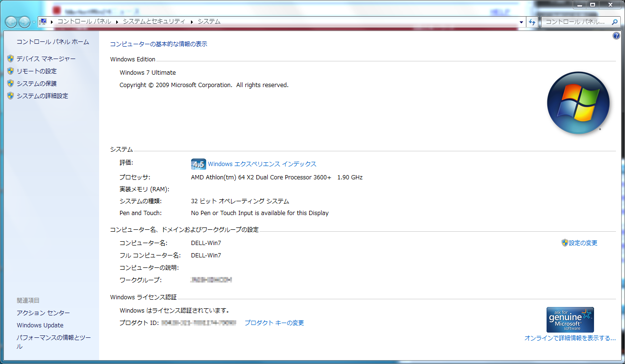Image resolution: width=625 pixels, height=364 pixels.
Task: Click the genuine Microsoft software badge
Action: [570, 319]
